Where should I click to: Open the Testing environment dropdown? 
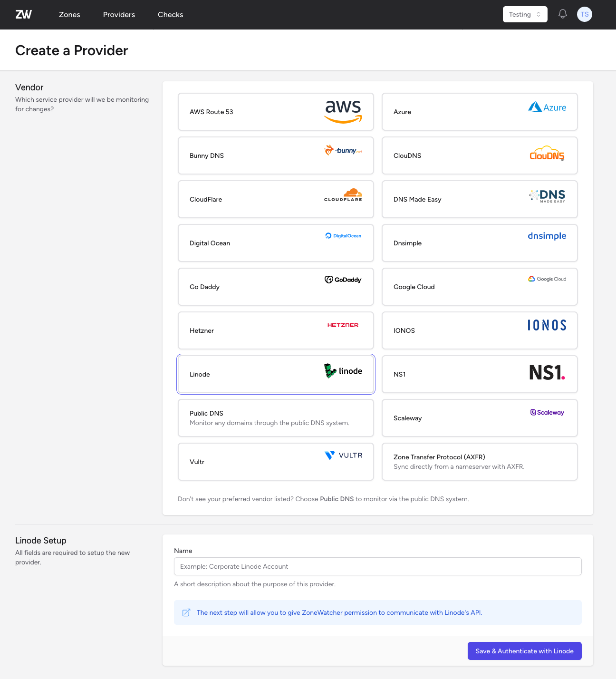click(525, 14)
